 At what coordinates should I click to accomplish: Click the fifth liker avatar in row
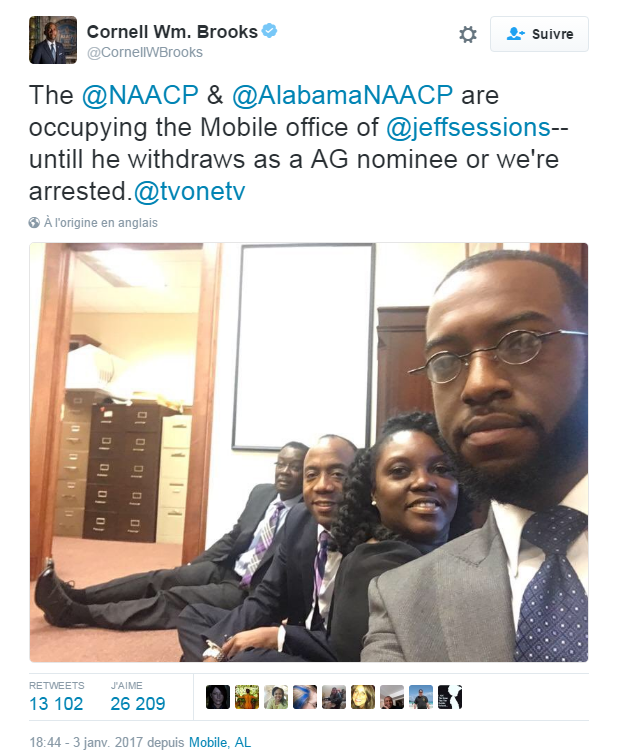334,697
